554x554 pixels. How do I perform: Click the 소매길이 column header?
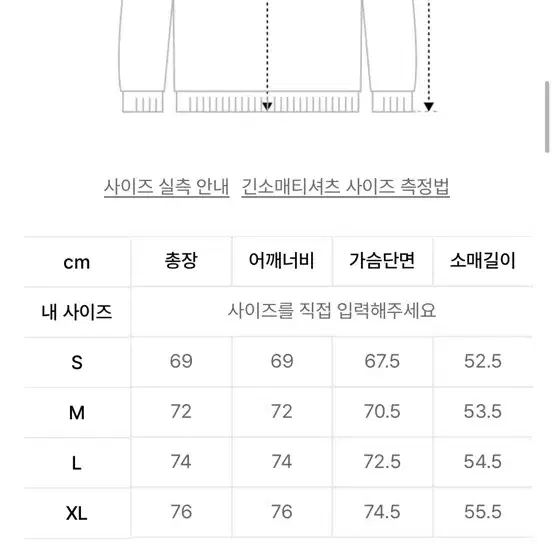tap(483, 261)
